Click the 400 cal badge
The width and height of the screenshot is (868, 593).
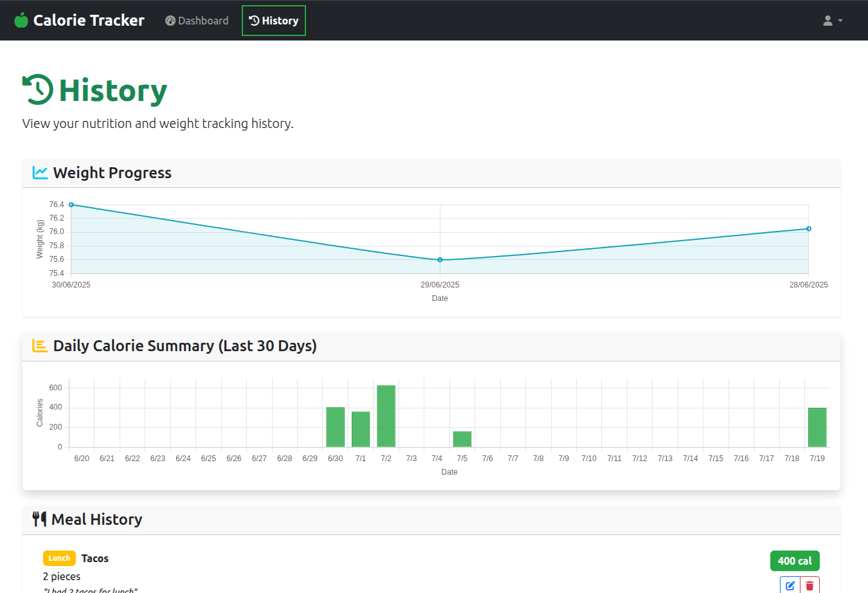coord(795,561)
